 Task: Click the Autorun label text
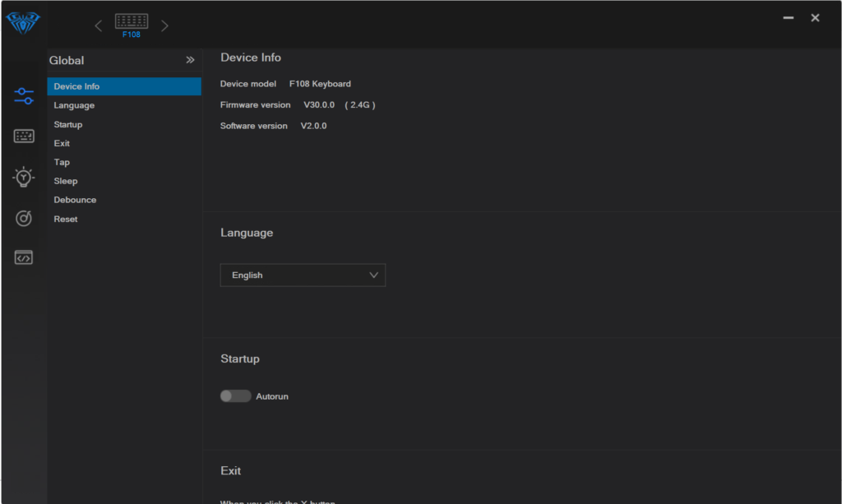click(272, 396)
